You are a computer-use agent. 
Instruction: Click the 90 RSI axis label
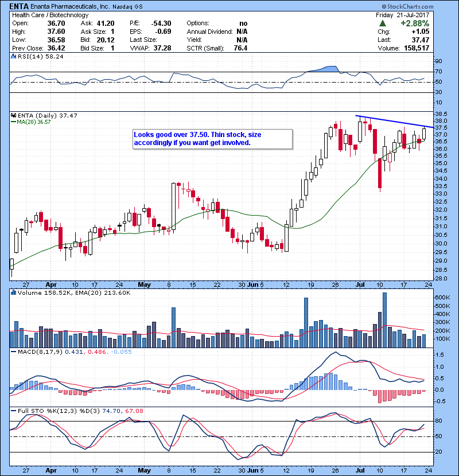click(x=439, y=61)
